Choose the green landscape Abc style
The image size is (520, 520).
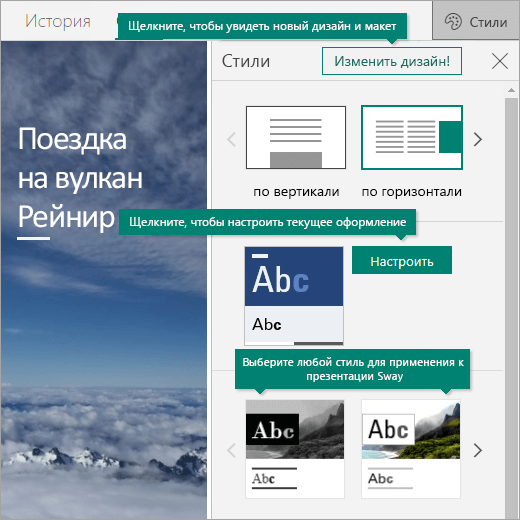411,449
